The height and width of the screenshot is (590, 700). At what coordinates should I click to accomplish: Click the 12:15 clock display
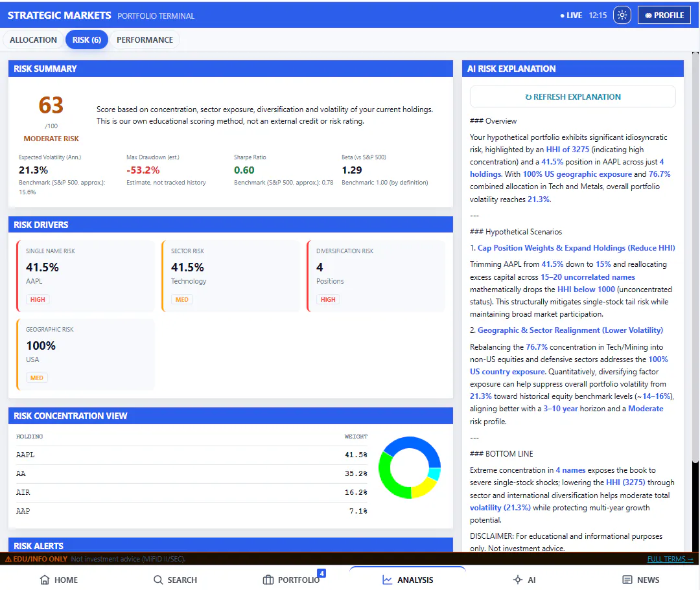(x=598, y=15)
